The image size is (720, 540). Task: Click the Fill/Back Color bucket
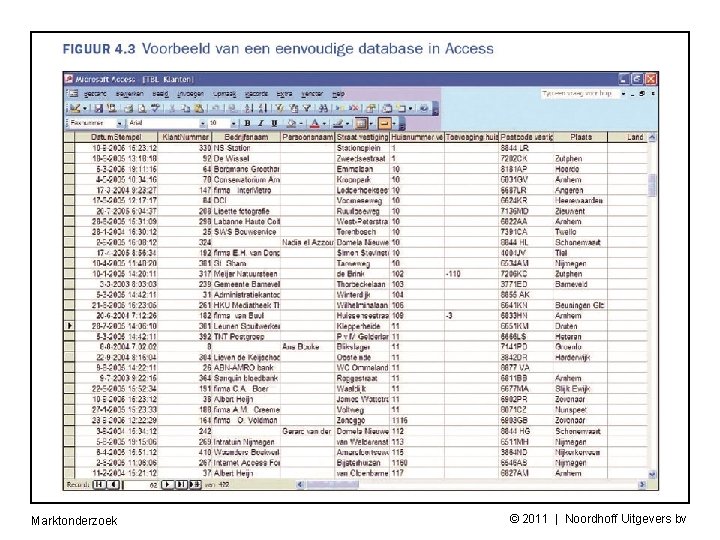pos(291,123)
